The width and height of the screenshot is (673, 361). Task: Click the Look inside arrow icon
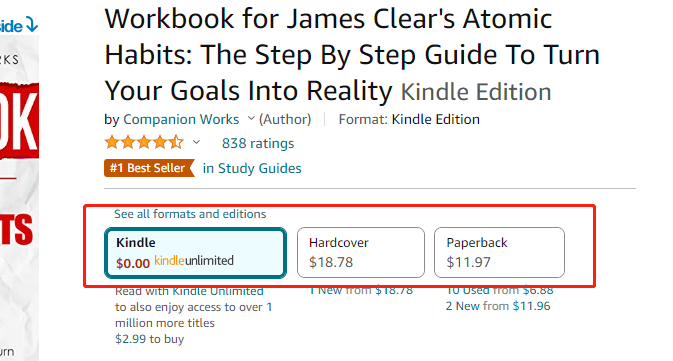tap(31, 25)
